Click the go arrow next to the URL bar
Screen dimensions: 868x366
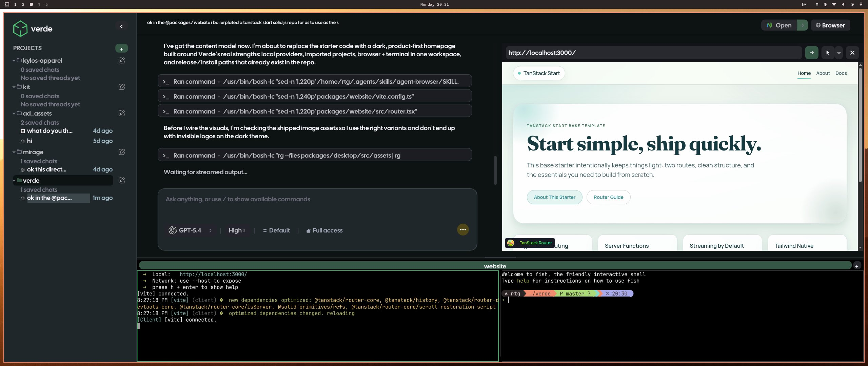[x=811, y=53]
